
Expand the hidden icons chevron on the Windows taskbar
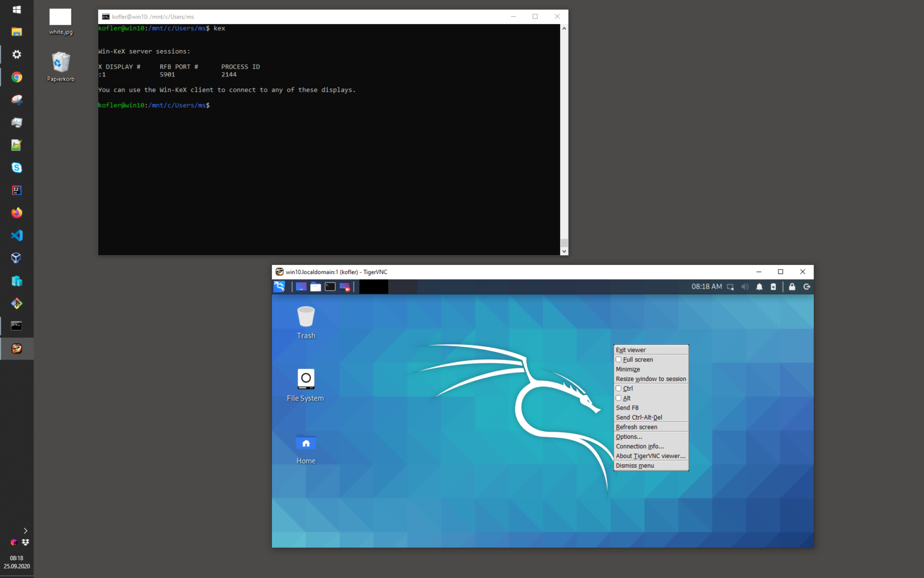tap(25, 530)
